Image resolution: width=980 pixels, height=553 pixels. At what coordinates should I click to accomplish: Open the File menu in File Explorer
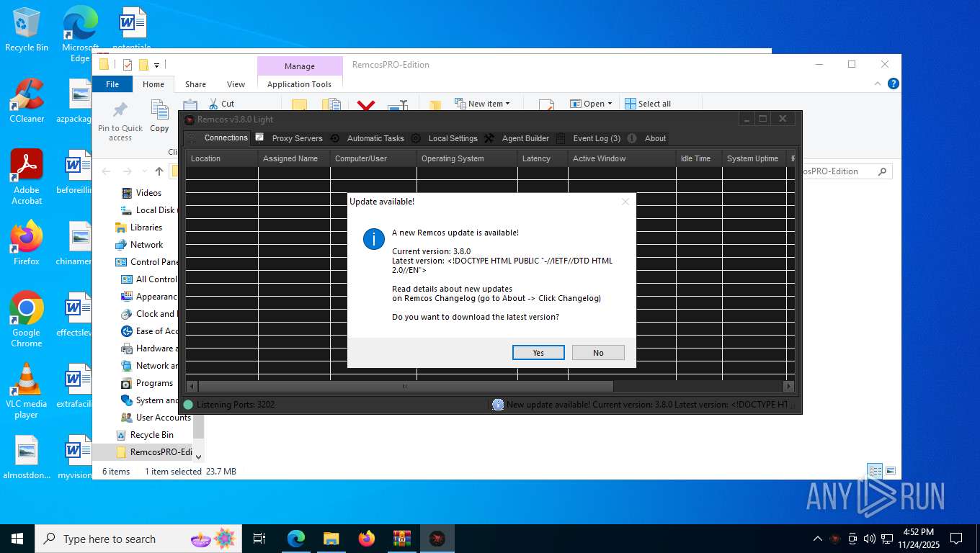click(112, 84)
